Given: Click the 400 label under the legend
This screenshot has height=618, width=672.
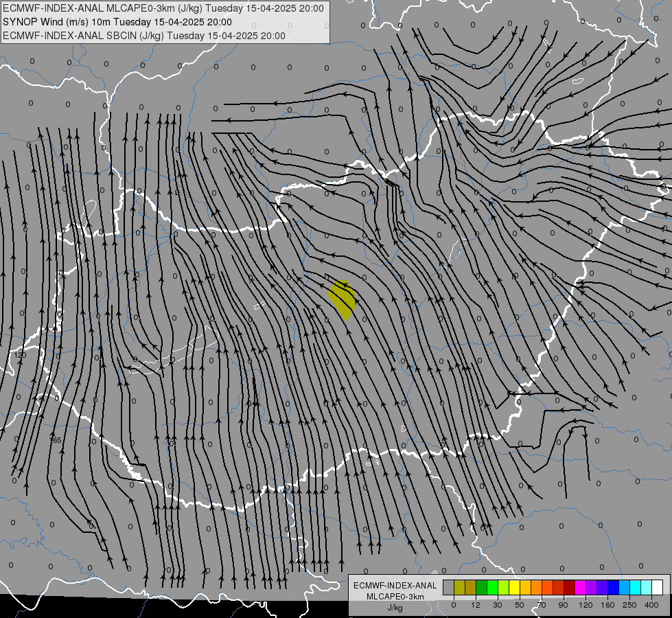Looking at the screenshot, I should click(651, 605).
